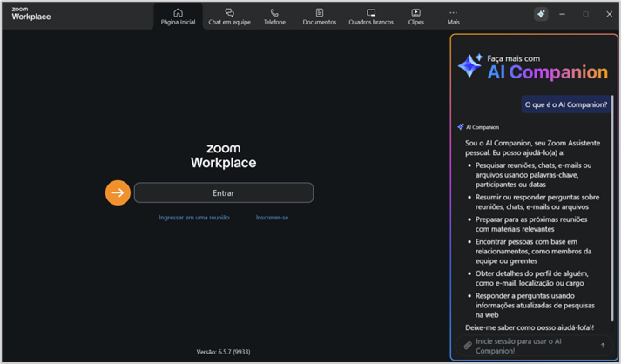The image size is (621, 364).
Task: Open the Página Inicial tab
Action: [178, 17]
